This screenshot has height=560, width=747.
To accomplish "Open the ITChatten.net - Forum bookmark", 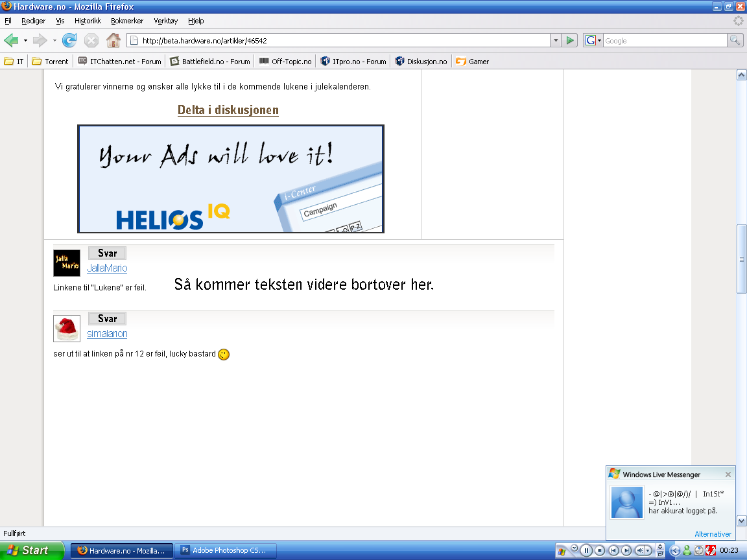I will (x=119, y=62).
